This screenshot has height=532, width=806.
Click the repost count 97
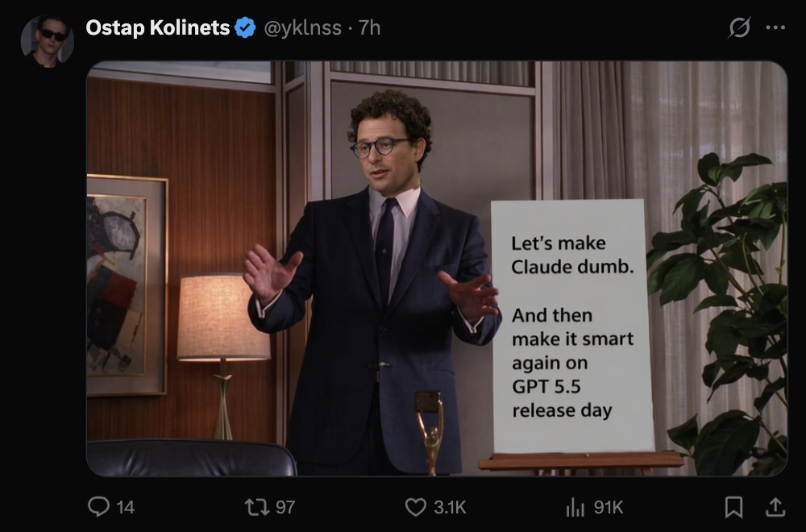(285, 507)
